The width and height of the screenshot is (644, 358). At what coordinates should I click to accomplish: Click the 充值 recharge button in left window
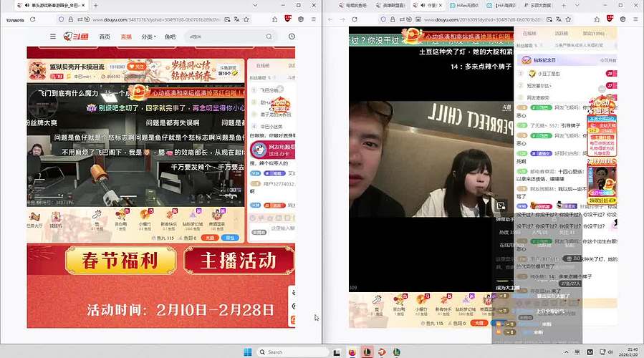209,238
